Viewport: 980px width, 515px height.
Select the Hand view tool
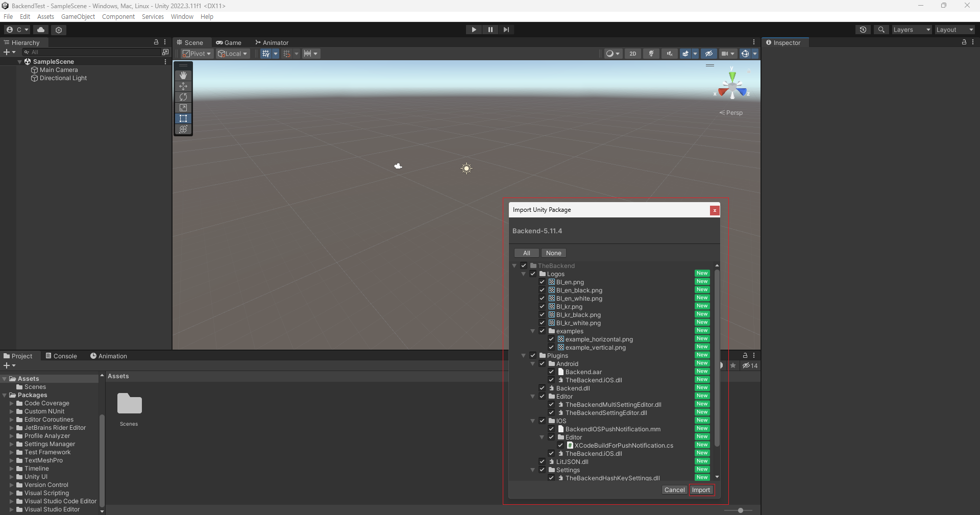[x=183, y=76]
